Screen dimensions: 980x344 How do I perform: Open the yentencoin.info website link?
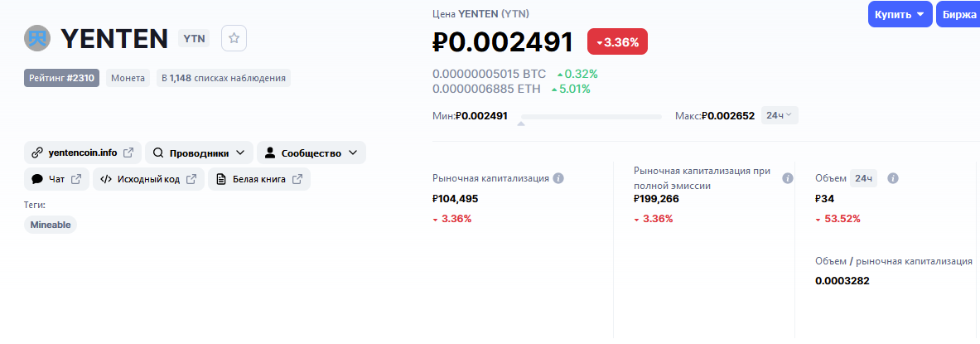pyautogui.click(x=83, y=153)
